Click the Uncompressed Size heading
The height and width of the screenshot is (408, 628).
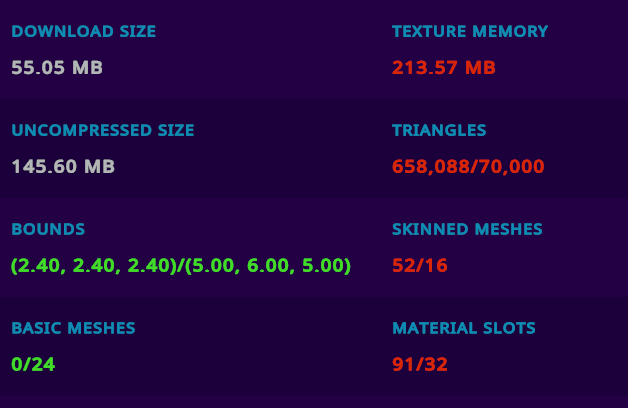click(103, 131)
